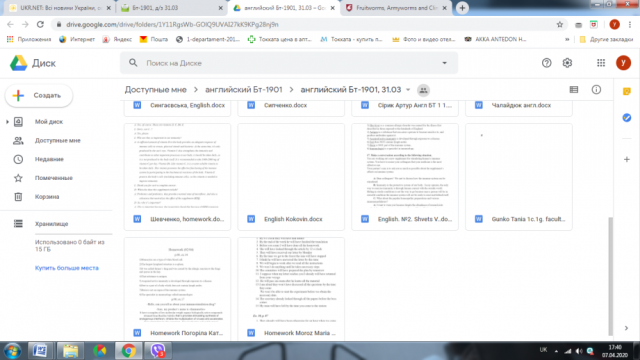
Task: Click the search magnifier icon in Drive
Action: [133, 63]
